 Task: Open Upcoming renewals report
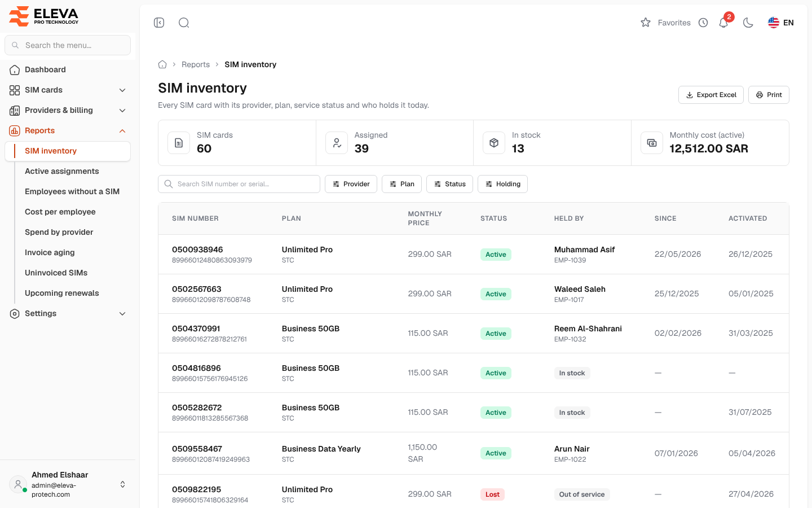click(62, 294)
